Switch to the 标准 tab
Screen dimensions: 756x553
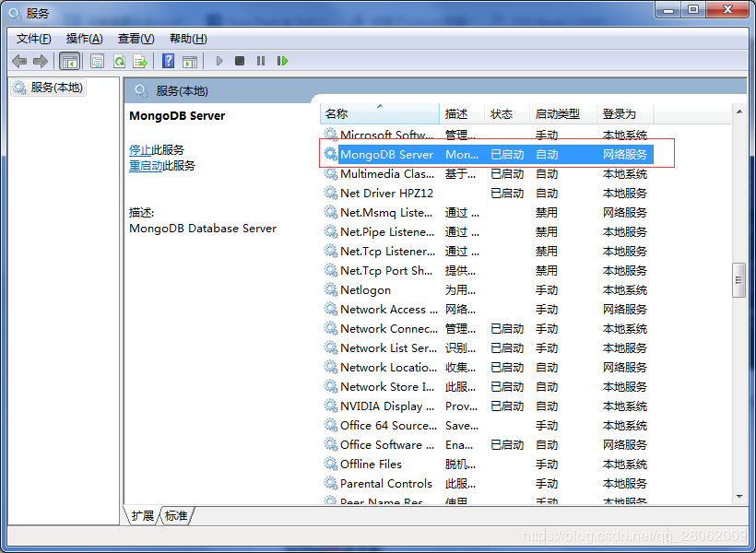pyautogui.click(x=176, y=515)
